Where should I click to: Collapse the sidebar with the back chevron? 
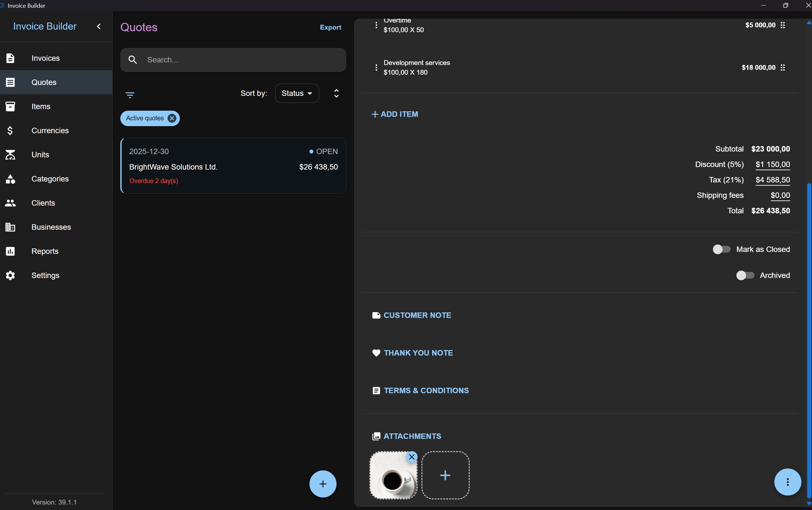point(99,26)
